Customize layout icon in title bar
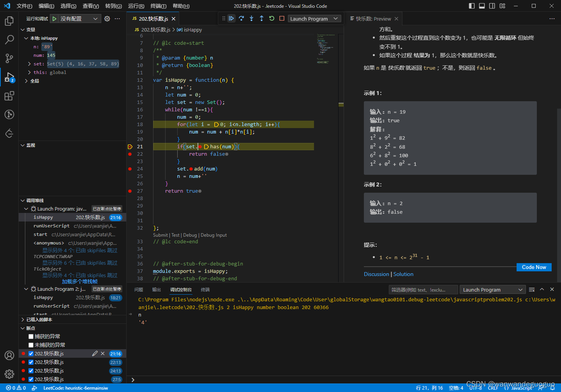 pyautogui.click(x=502, y=6)
